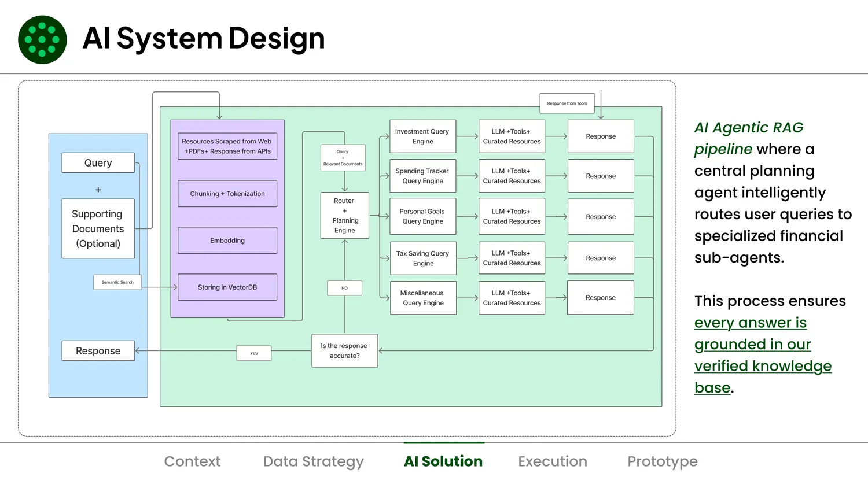The height and width of the screenshot is (488, 868).
Task: Click the NO decision label
Action: click(x=345, y=288)
